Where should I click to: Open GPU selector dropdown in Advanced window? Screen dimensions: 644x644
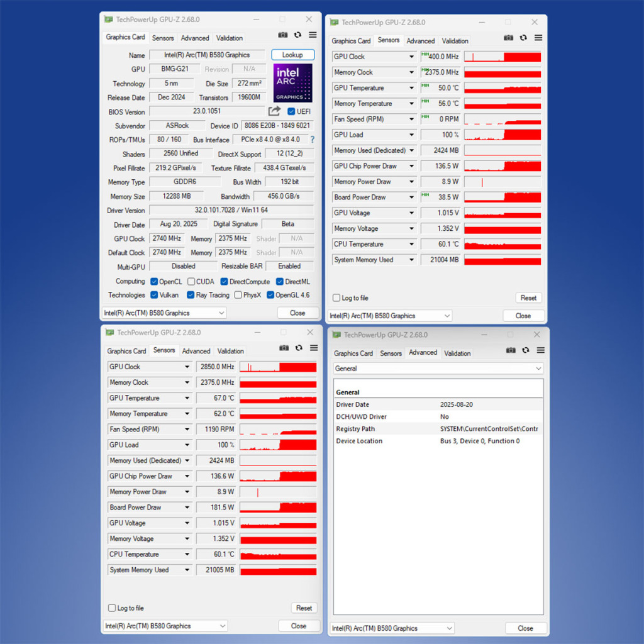pos(392,628)
